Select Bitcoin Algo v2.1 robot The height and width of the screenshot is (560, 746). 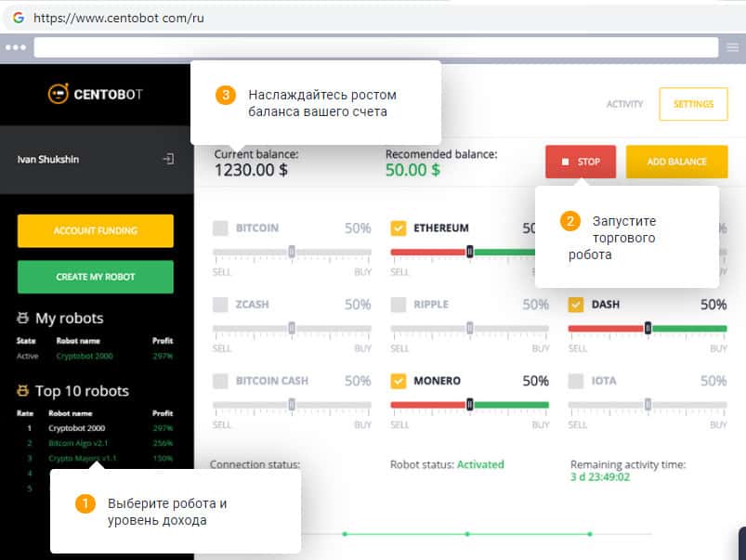(x=78, y=443)
